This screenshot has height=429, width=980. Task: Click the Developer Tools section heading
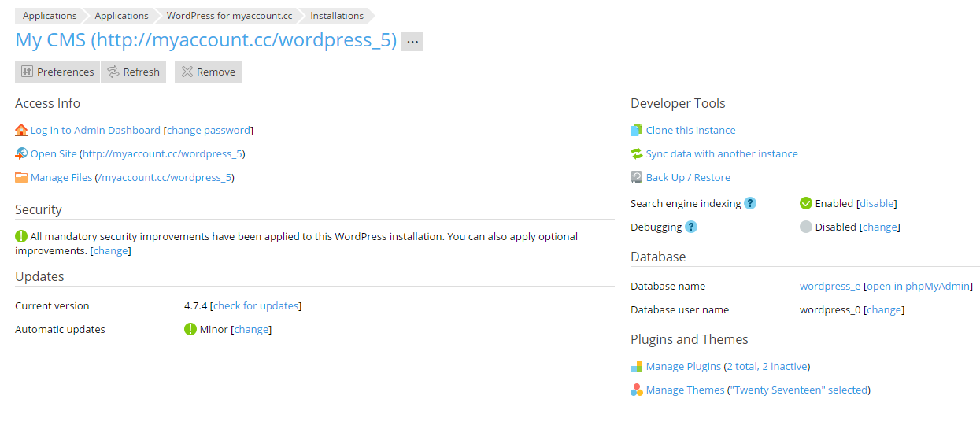tap(678, 103)
